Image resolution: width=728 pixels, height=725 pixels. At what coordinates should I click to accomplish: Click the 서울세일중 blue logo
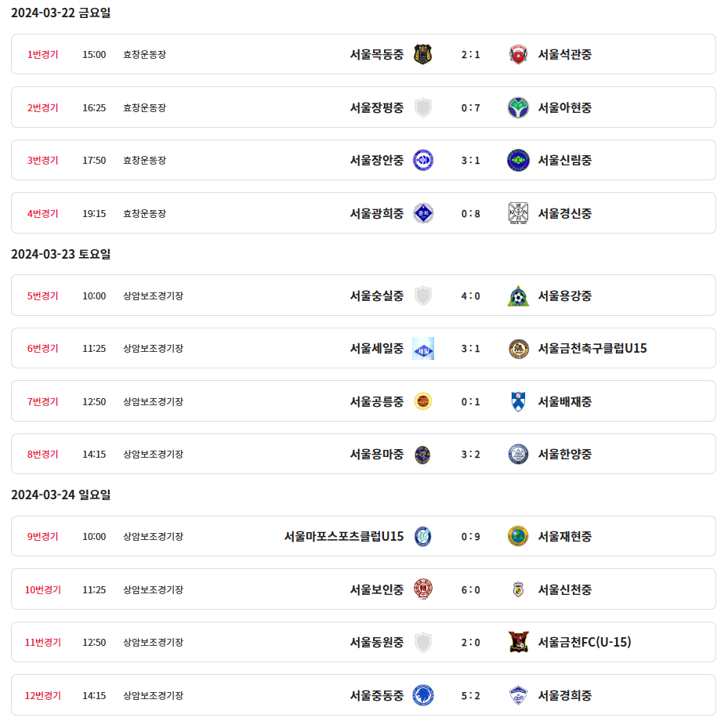point(423,349)
